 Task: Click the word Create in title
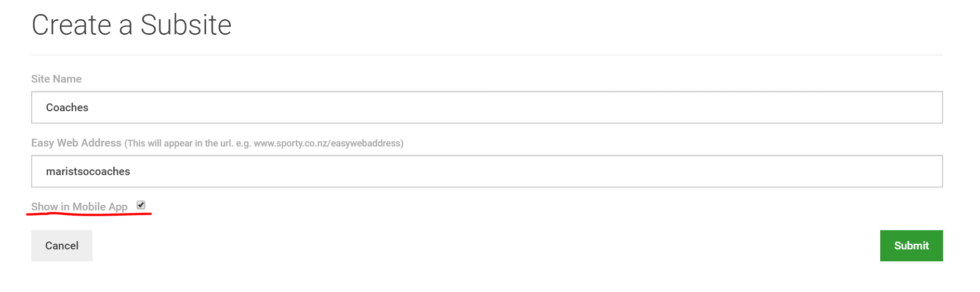(72, 25)
